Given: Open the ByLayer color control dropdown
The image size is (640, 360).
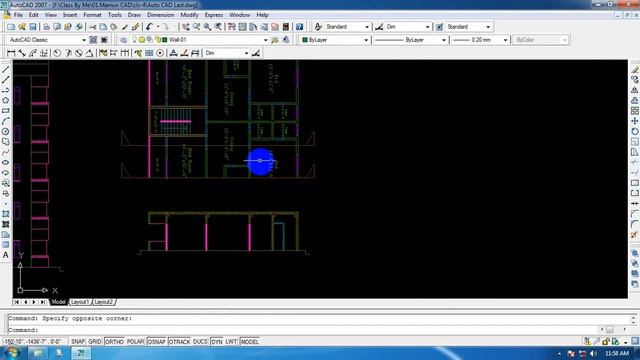Looking at the screenshot, I should (335, 40).
